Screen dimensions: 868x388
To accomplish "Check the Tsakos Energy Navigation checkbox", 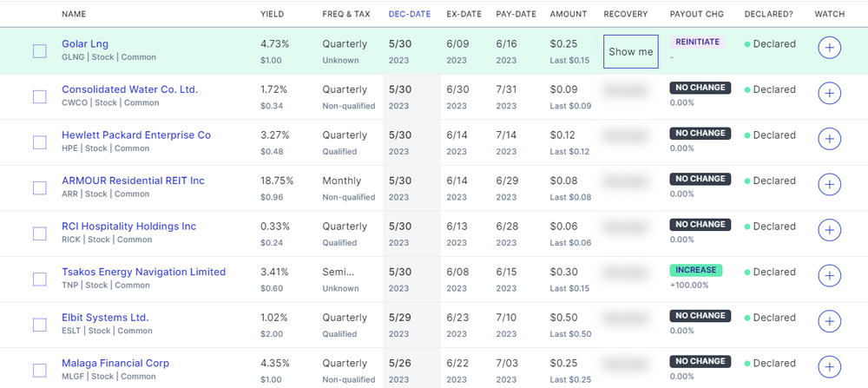I will pos(40,279).
